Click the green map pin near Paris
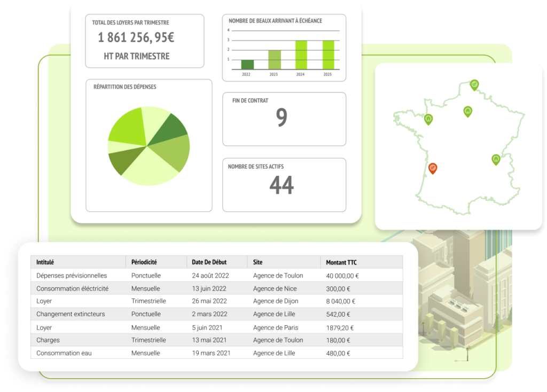Viewport: 547px width, 392px height. coord(467,111)
